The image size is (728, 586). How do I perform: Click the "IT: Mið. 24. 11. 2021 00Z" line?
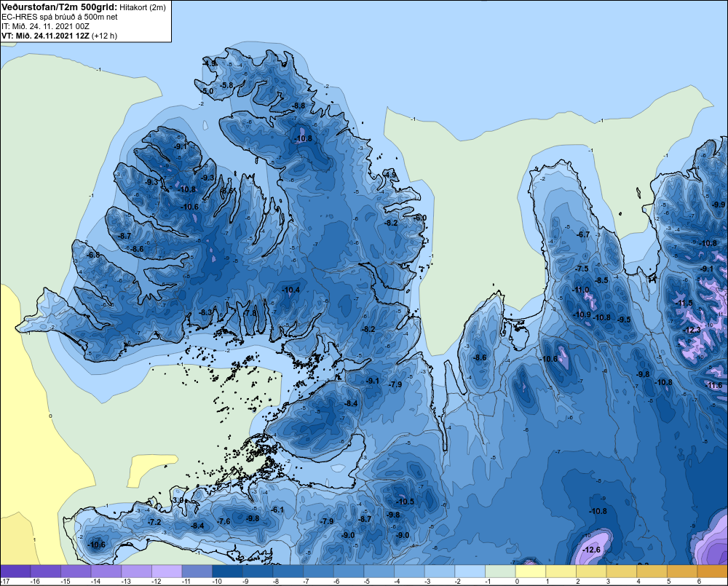[x=45, y=26]
